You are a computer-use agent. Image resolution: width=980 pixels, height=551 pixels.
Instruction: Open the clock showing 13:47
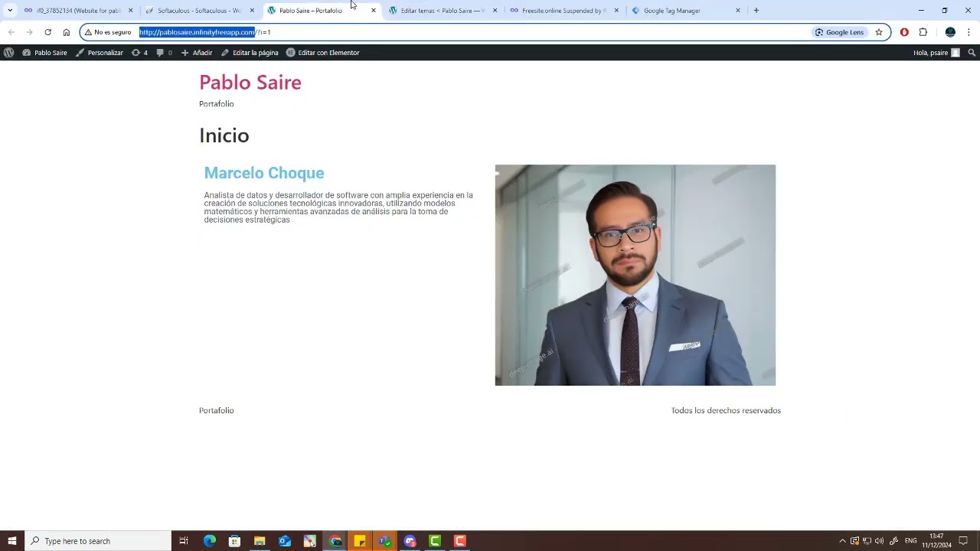click(936, 541)
